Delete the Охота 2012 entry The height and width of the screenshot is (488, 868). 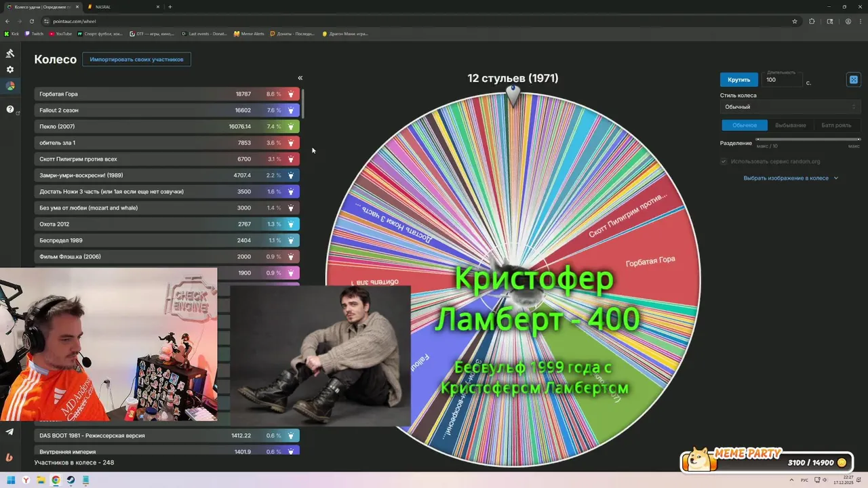pos(291,224)
